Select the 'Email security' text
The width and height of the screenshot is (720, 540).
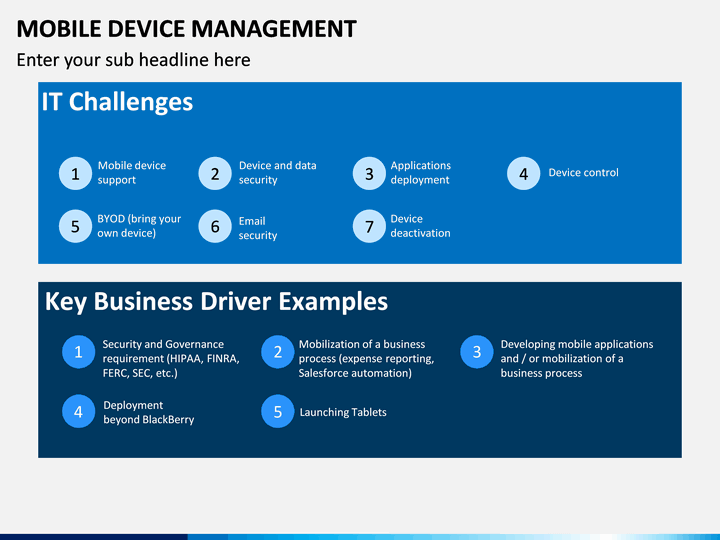pyautogui.click(x=258, y=228)
